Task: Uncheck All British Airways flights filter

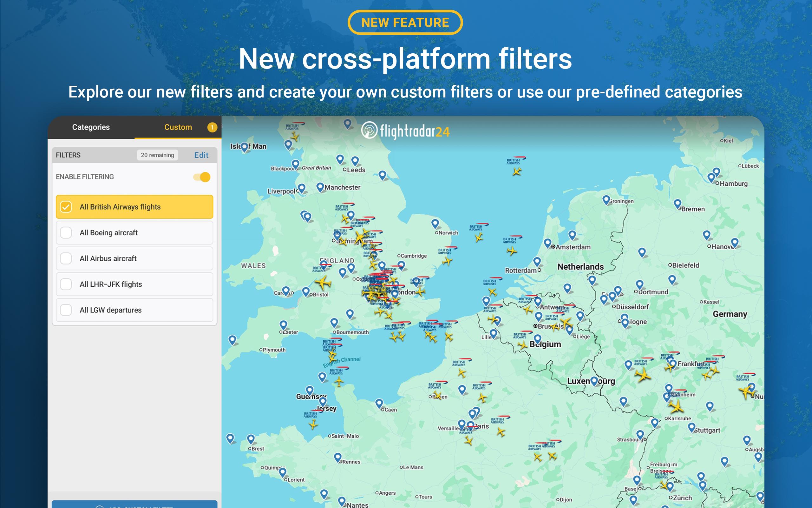Action: (x=66, y=207)
